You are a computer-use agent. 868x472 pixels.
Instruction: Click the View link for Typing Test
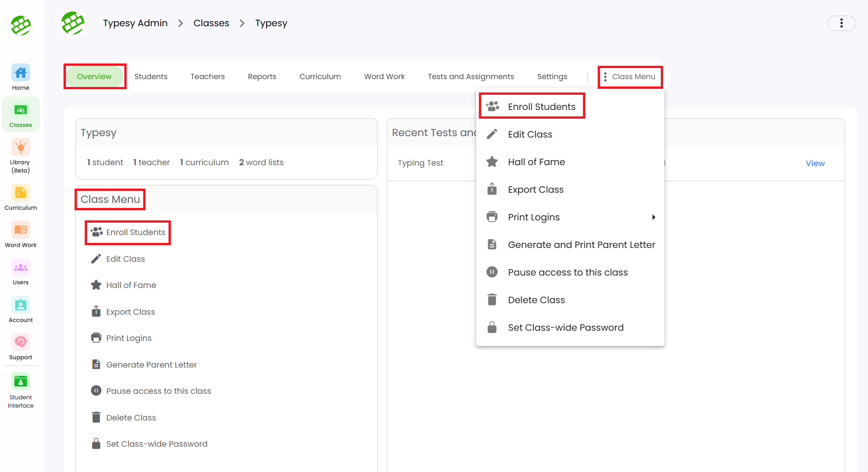point(815,163)
